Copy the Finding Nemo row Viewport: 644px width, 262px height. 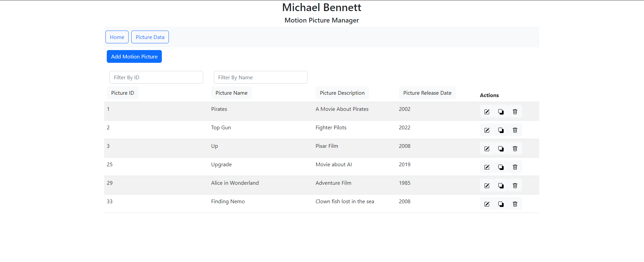coord(501,204)
